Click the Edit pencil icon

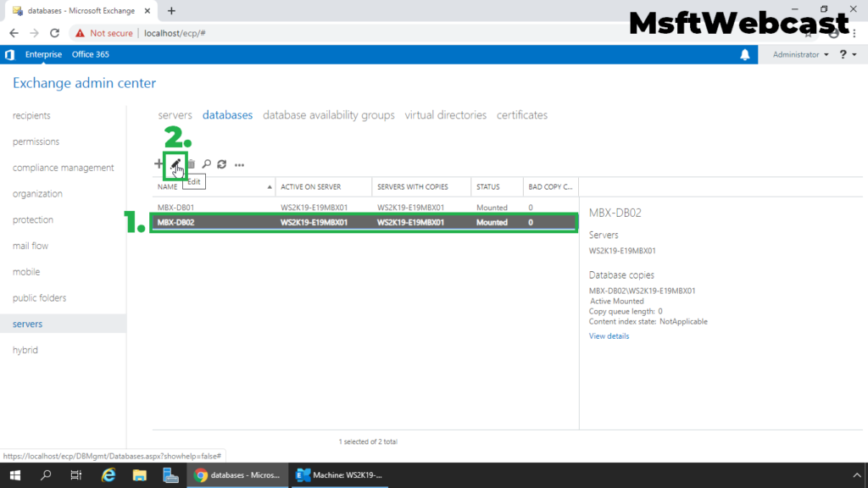click(175, 164)
